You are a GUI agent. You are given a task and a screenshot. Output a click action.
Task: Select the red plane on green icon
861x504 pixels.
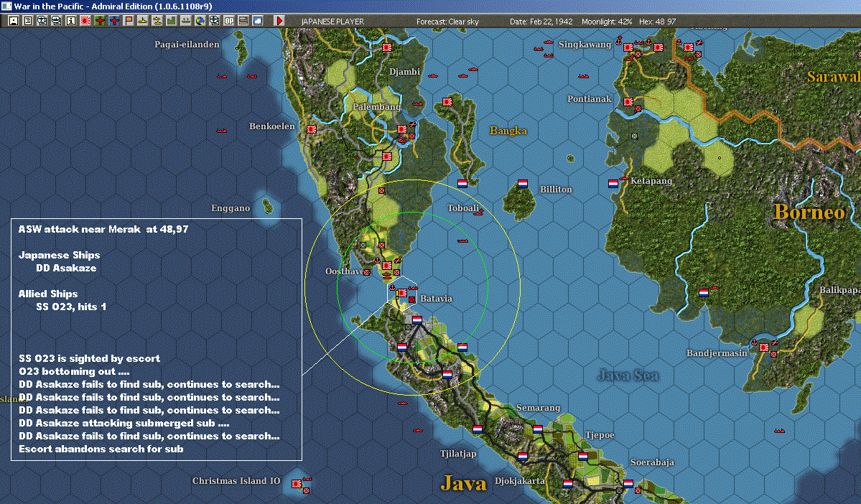pos(100,21)
